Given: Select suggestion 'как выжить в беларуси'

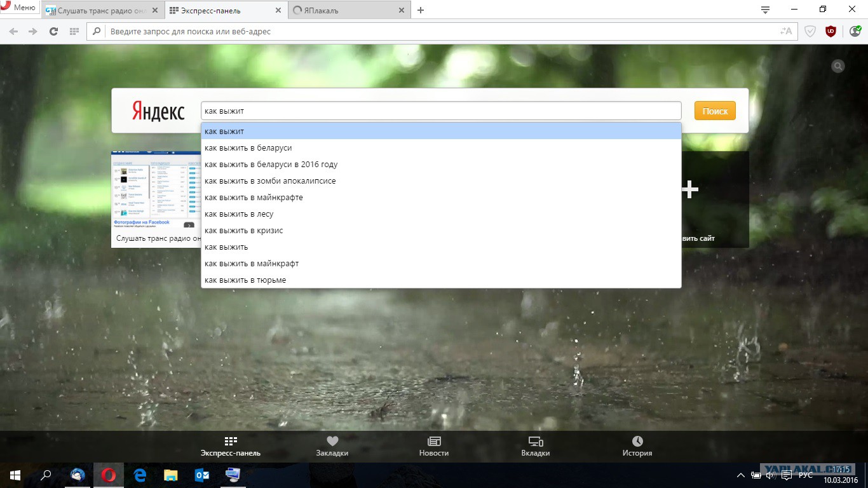Looking at the screenshot, I should tap(441, 147).
